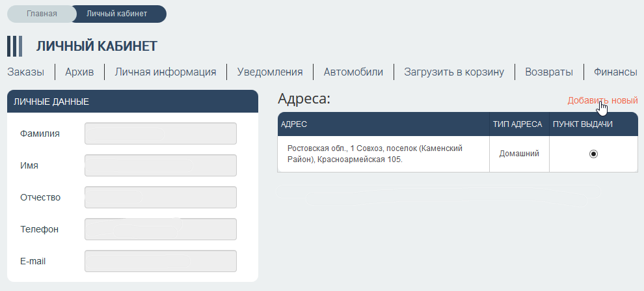Click the three-bar icon beside the page title
Image resolution: width=644 pixels, height=291 pixels.
pos(14,46)
